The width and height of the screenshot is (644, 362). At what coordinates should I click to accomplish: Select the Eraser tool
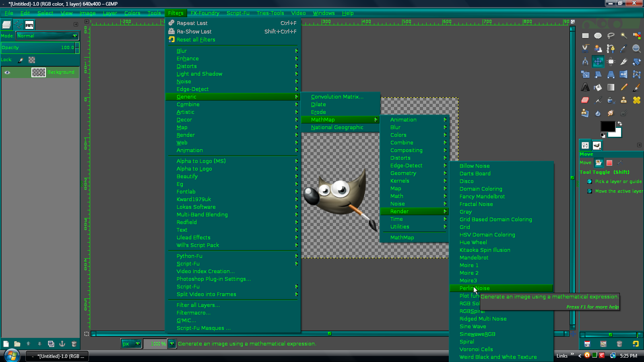[x=585, y=100]
